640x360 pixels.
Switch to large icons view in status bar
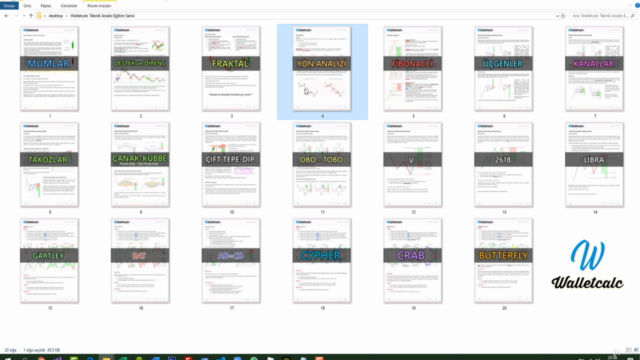(x=636, y=350)
